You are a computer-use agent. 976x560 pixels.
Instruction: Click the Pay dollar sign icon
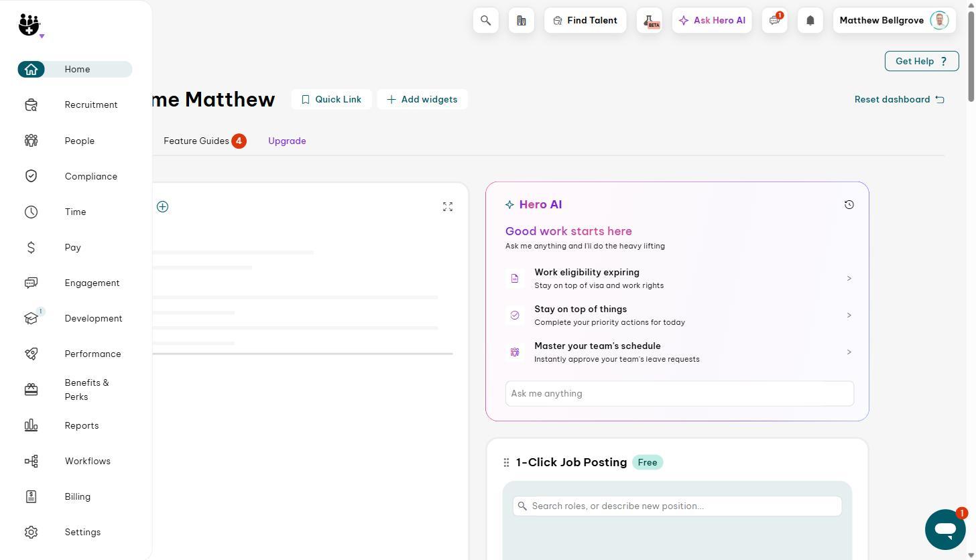pos(31,247)
